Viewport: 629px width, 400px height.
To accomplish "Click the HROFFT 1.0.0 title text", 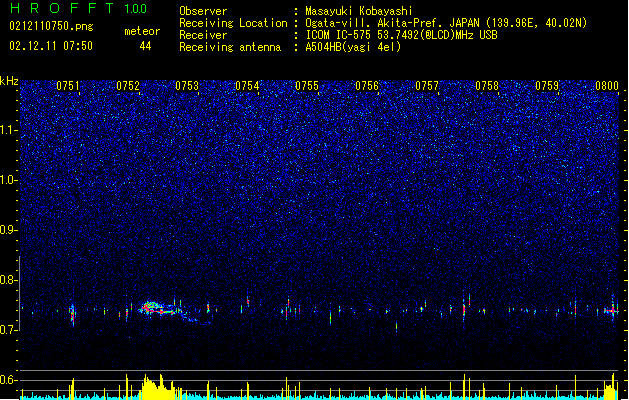I will [x=79, y=8].
